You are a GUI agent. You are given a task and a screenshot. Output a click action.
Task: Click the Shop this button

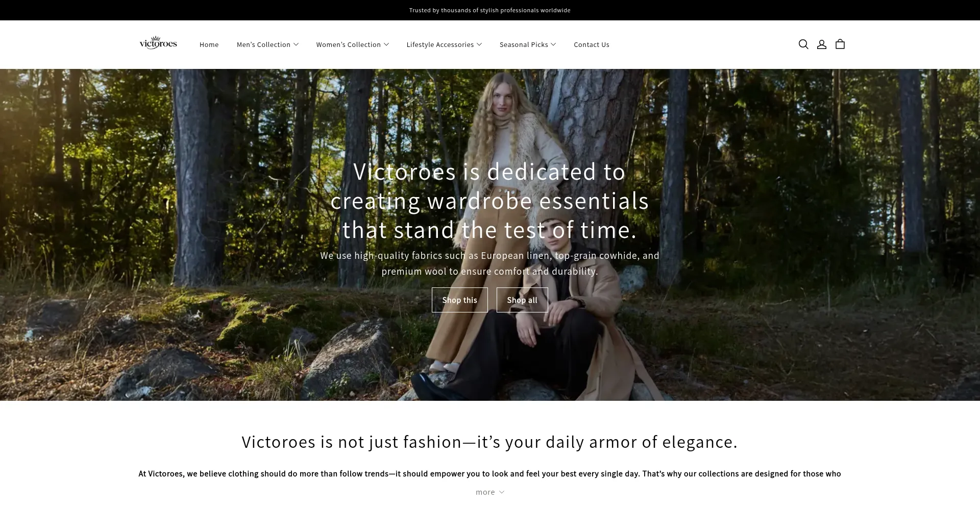pyautogui.click(x=460, y=300)
